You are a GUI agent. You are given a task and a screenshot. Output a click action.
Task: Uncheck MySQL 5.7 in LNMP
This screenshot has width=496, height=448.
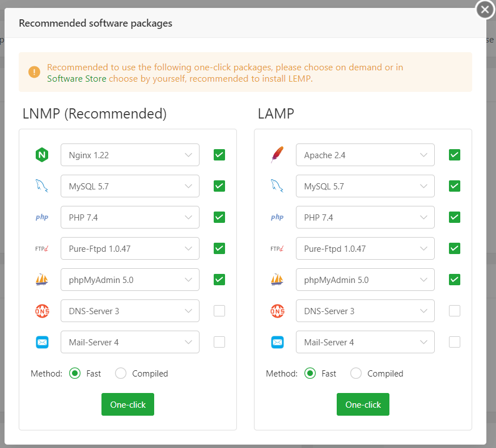coord(219,185)
